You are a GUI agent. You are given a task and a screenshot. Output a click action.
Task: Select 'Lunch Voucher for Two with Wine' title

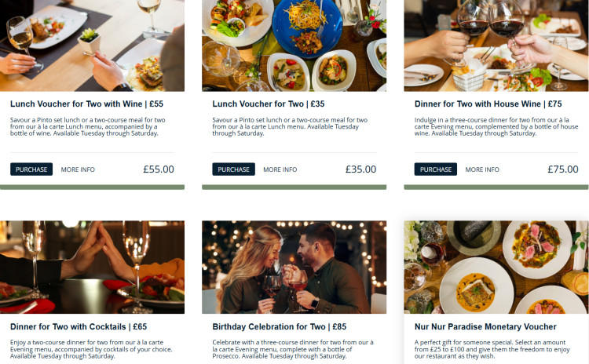pyautogui.click(x=86, y=104)
